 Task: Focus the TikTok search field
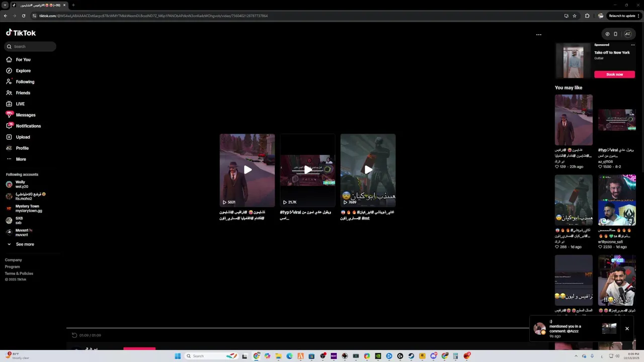tap(31, 46)
